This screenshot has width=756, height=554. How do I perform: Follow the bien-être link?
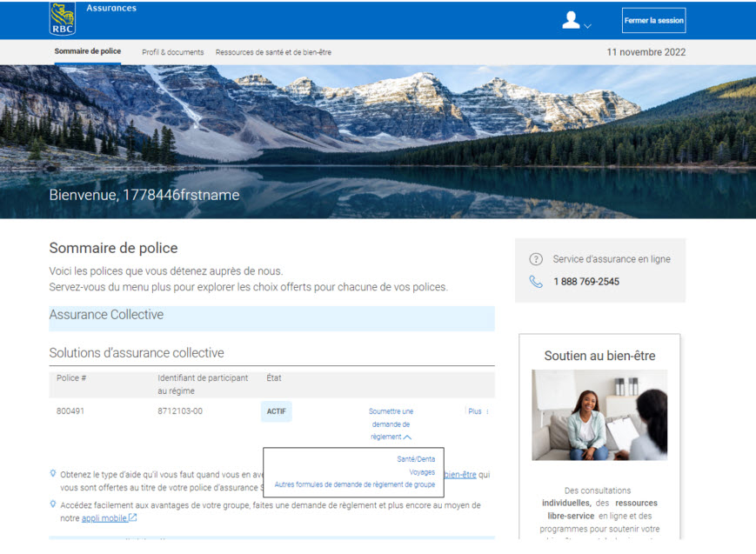click(x=460, y=475)
